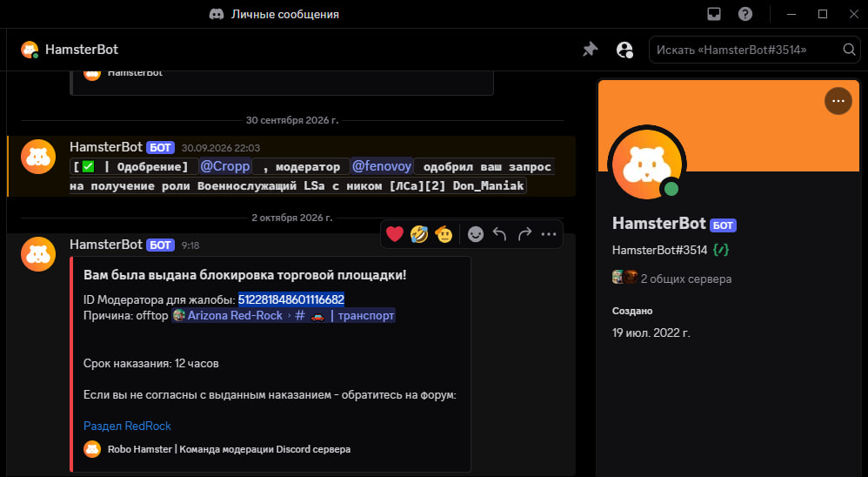Click @fenovoy moderator mention
The width and height of the screenshot is (868, 477).
382,166
